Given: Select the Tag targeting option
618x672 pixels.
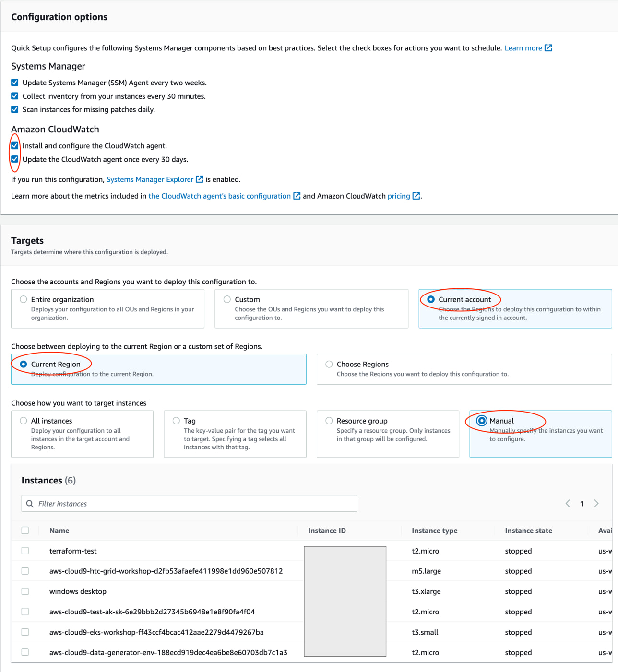Looking at the screenshot, I should [176, 420].
